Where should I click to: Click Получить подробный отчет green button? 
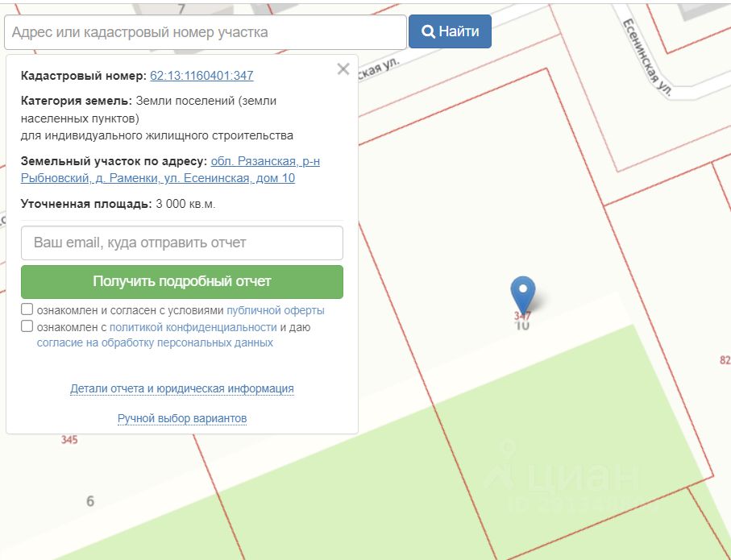(182, 282)
